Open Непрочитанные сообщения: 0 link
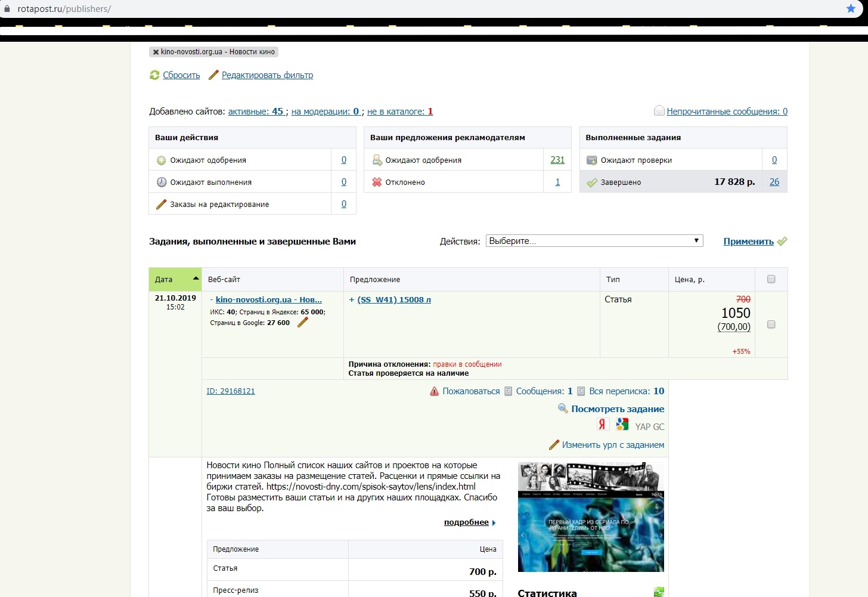 coord(727,112)
